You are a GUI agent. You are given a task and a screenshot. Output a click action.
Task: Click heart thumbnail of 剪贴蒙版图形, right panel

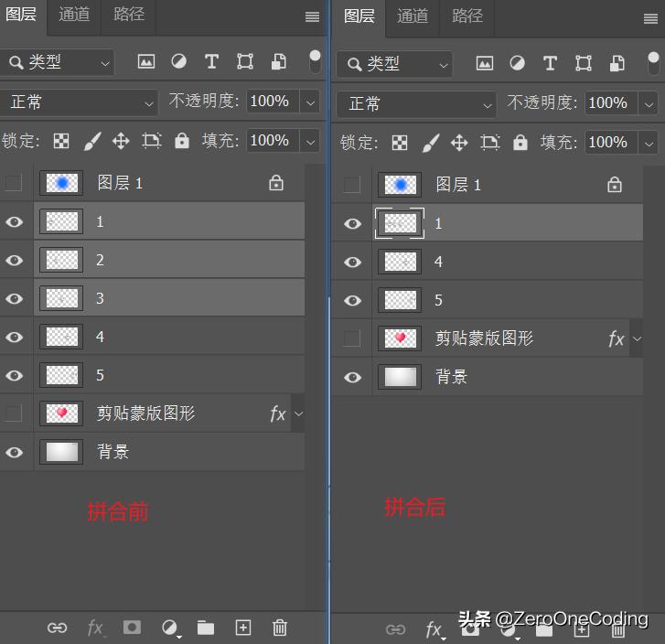tap(400, 338)
